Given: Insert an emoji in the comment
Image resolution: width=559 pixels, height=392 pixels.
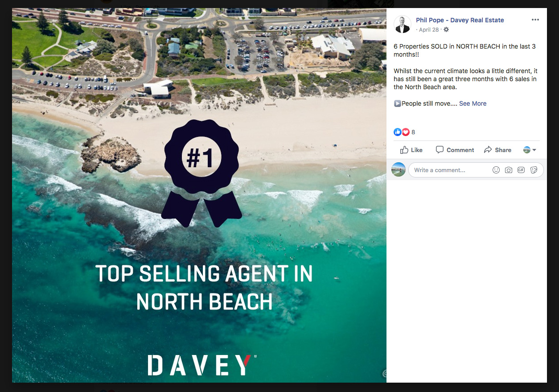Looking at the screenshot, I should (x=496, y=170).
